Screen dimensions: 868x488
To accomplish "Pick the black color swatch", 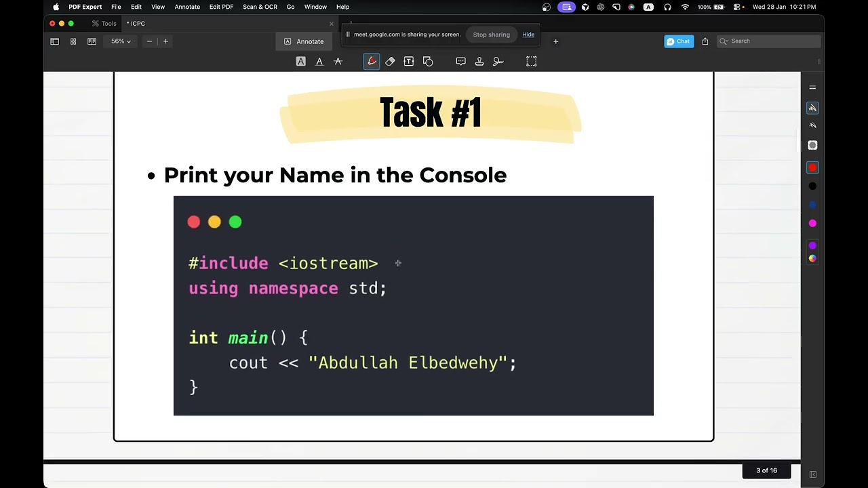I will 812,186.
